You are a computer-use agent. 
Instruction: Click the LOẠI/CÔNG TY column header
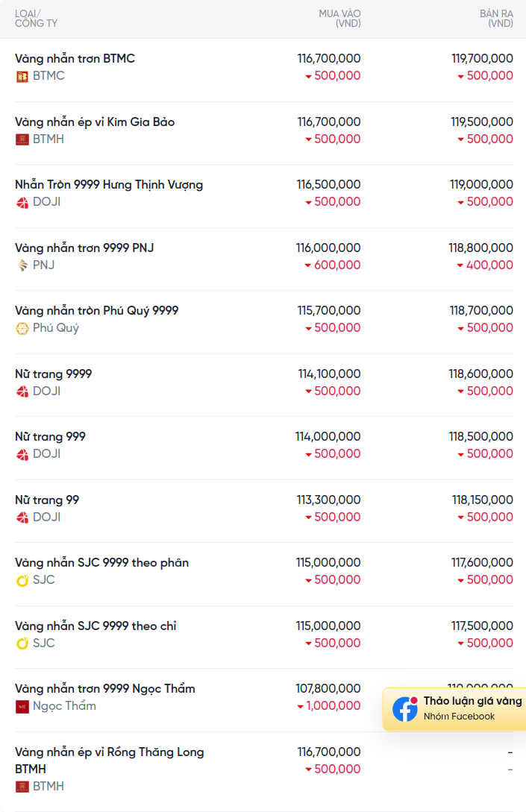pos(36,18)
